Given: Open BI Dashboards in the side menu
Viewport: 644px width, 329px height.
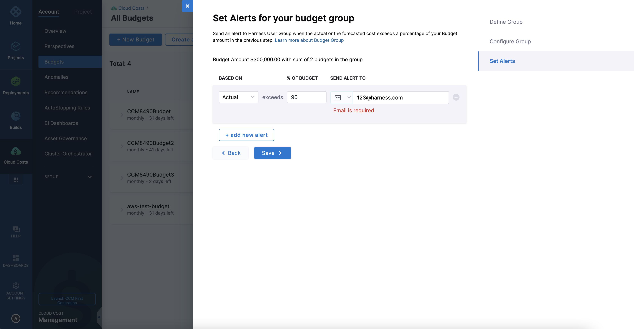Looking at the screenshot, I should click(61, 123).
